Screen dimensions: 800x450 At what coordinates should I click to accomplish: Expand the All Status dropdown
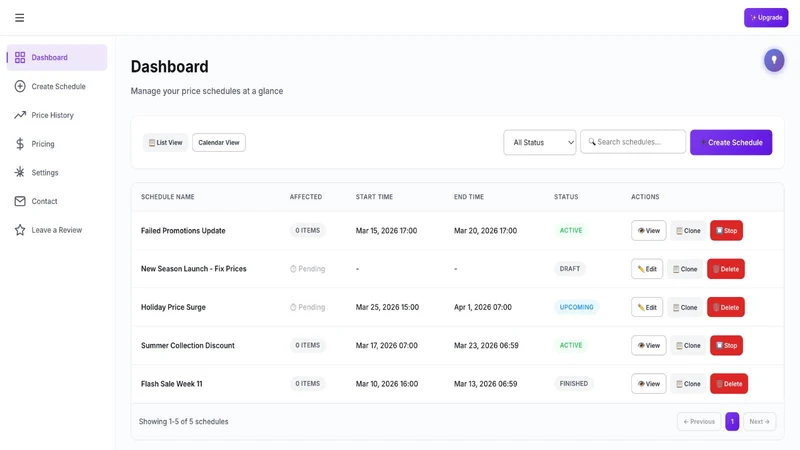click(x=540, y=142)
